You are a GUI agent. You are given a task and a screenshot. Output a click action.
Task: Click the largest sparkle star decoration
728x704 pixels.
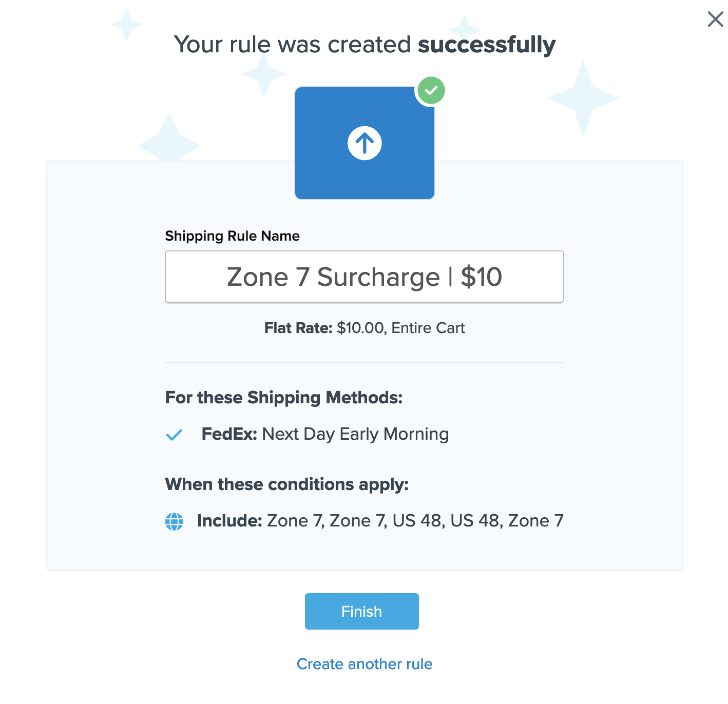[583, 97]
